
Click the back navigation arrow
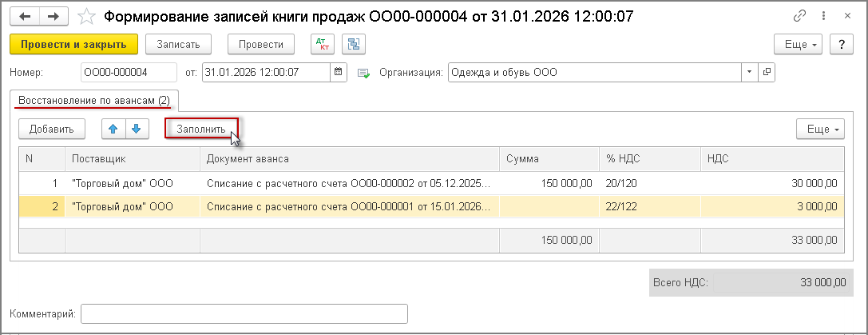(x=26, y=16)
